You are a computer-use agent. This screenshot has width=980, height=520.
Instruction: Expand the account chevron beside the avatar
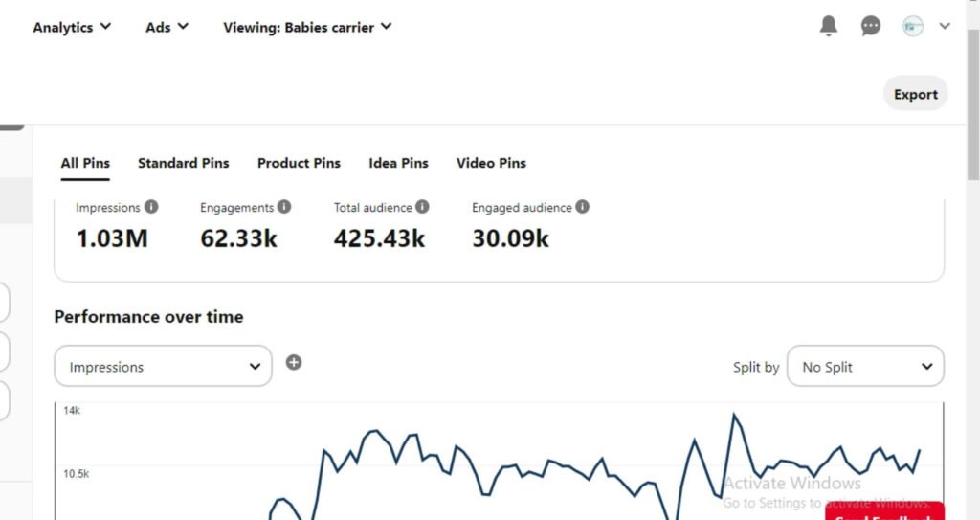click(x=945, y=27)
